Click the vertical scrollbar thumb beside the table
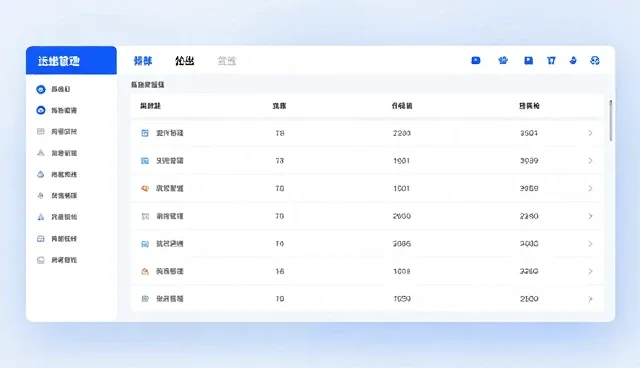Image resolution: width=640 pixels, height=368 pixels. pos(611,121)
